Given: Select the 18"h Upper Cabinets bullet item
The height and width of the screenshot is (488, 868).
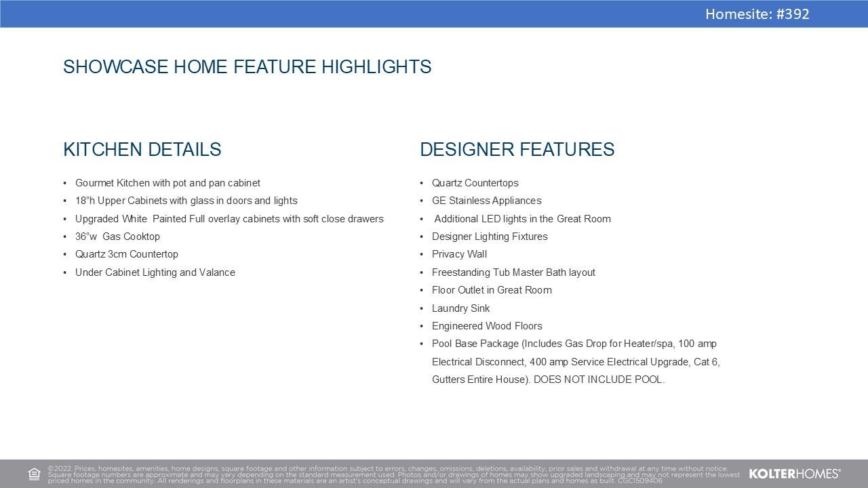Looking at the screenshot, I should (x=186, y=200).
